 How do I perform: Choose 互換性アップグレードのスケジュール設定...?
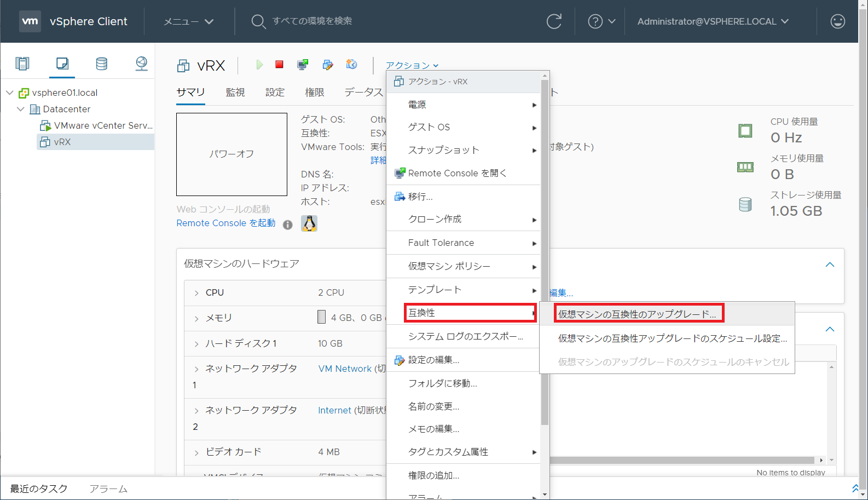point(667,338)
